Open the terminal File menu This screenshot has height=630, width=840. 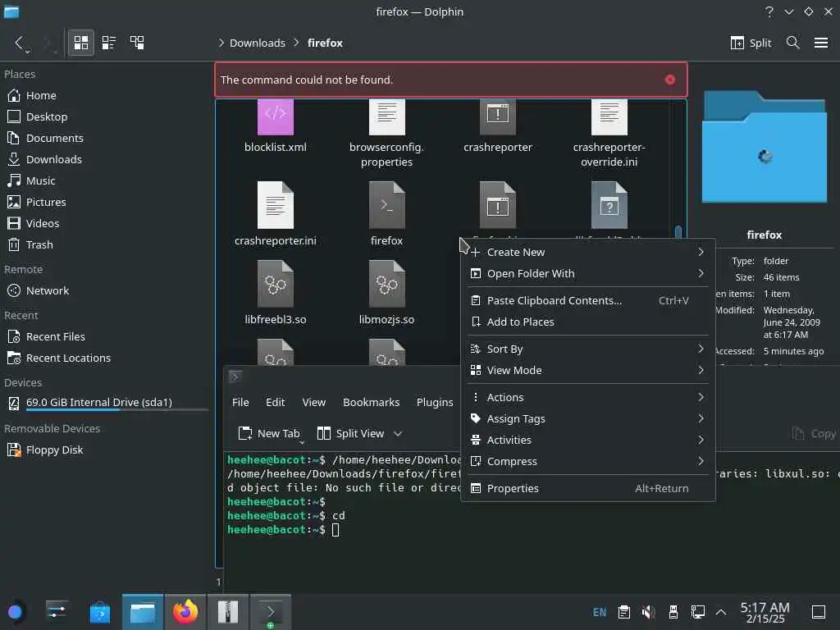(240, 402)
